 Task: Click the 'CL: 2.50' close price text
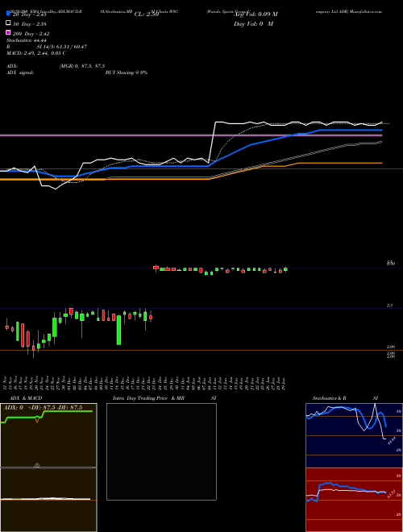tap(147, 15)
